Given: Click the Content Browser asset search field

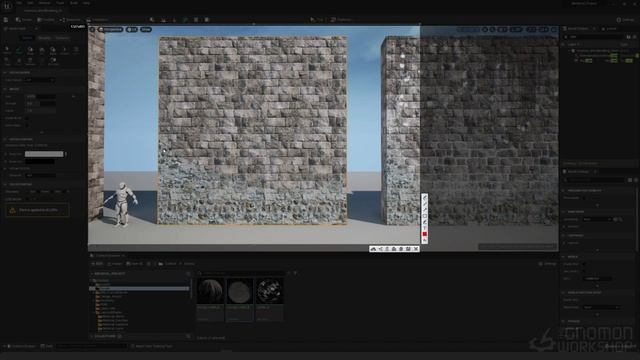Looking at the screenshot, I should [241, 273].
